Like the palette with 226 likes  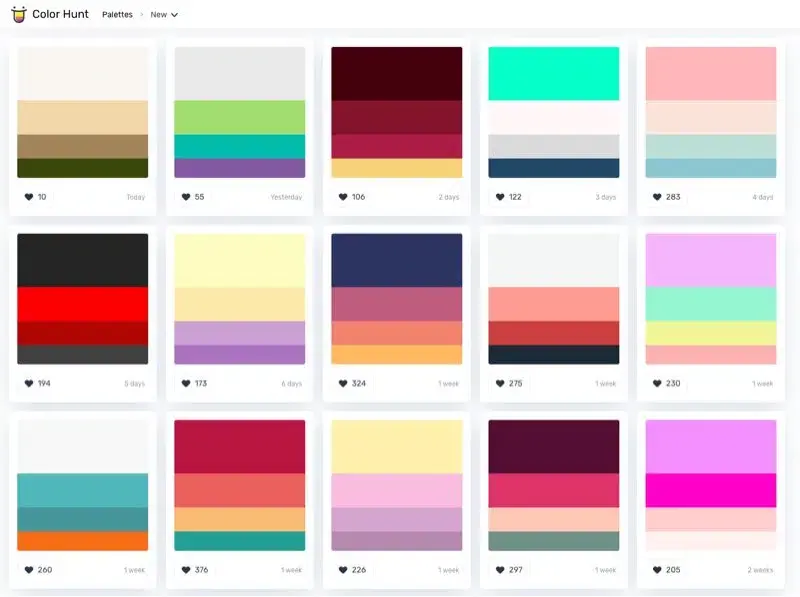tap(352, 570)
